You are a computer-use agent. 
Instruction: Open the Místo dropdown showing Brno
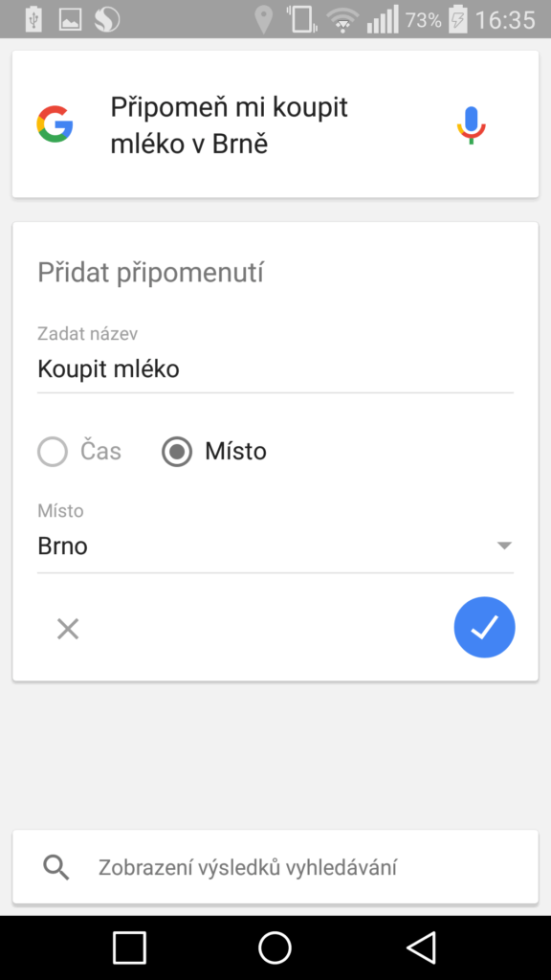point(275,546)
